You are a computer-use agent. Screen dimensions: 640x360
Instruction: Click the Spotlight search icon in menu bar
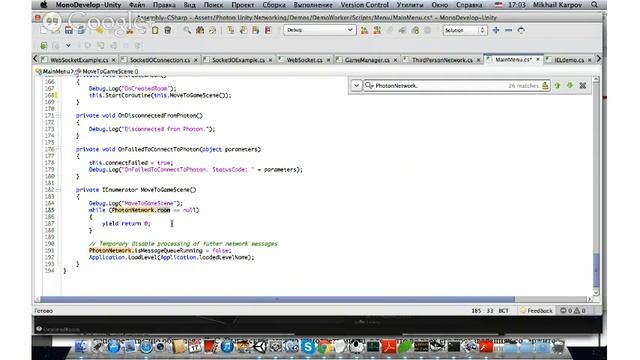pos(594,5)
